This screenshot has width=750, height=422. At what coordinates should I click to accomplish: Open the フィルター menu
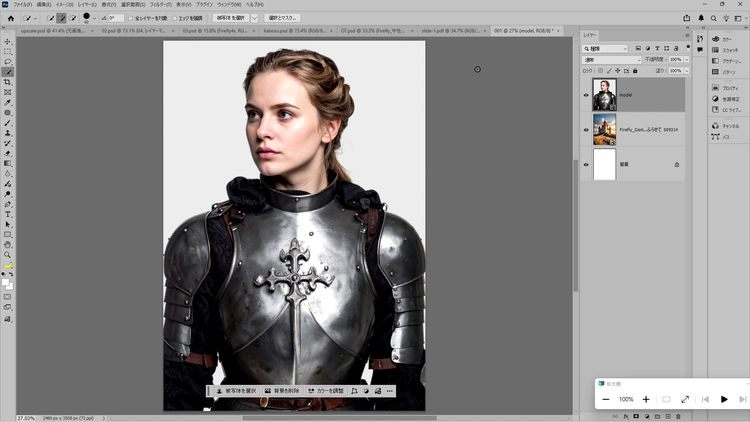click(161, 5)
